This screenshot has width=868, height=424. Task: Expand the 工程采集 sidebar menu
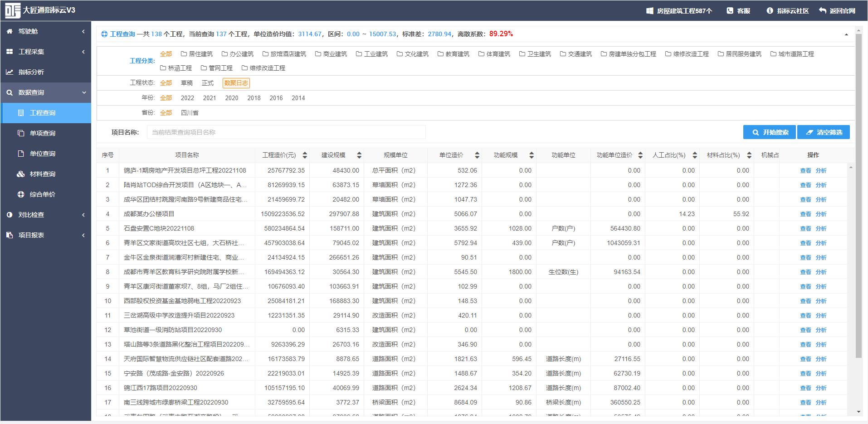click(x=46, y=52)
